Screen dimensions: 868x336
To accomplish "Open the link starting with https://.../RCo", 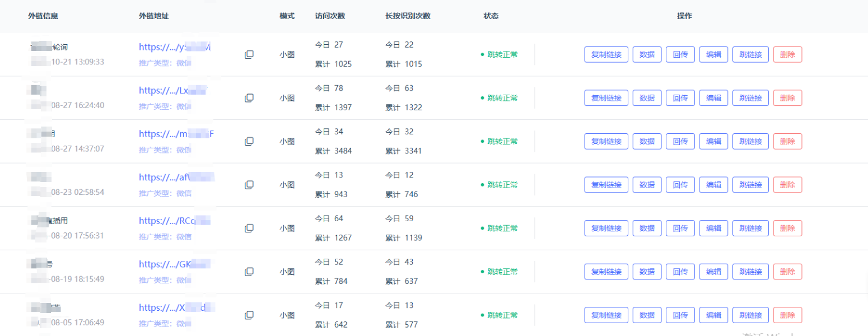I will tap(174, 221).
